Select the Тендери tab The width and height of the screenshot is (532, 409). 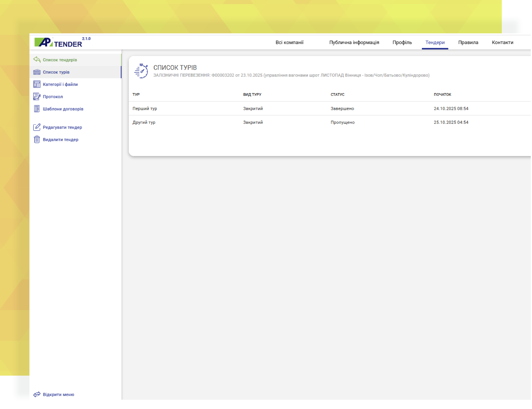(436, 43)
